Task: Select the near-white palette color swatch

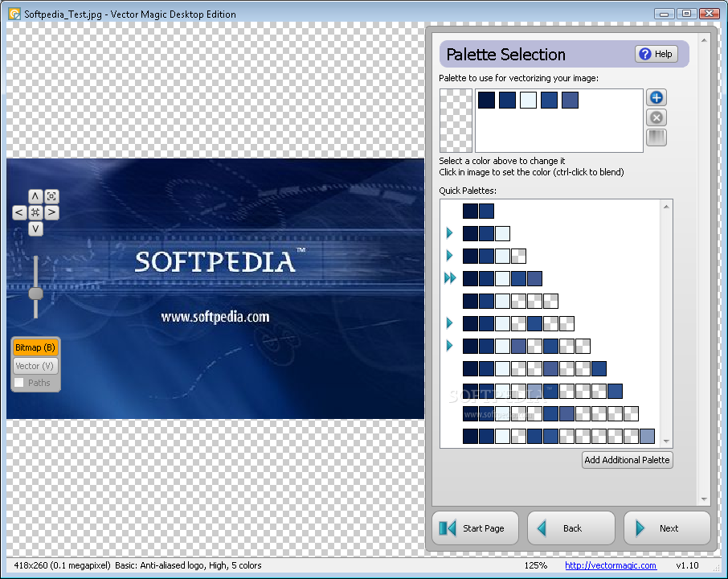Action: pyautogui.click(x=528, y=100)
